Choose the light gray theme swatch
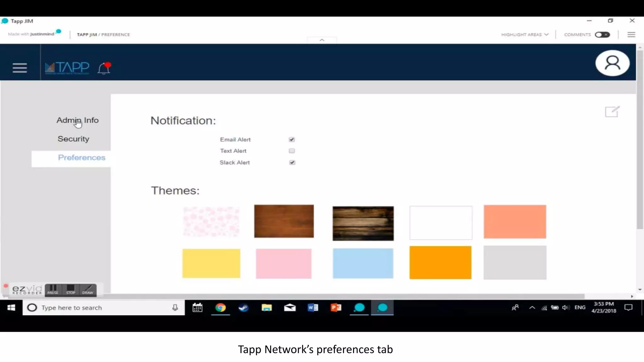Image resolution: width=644 pixels, height=362 pixels. point(515,263)
